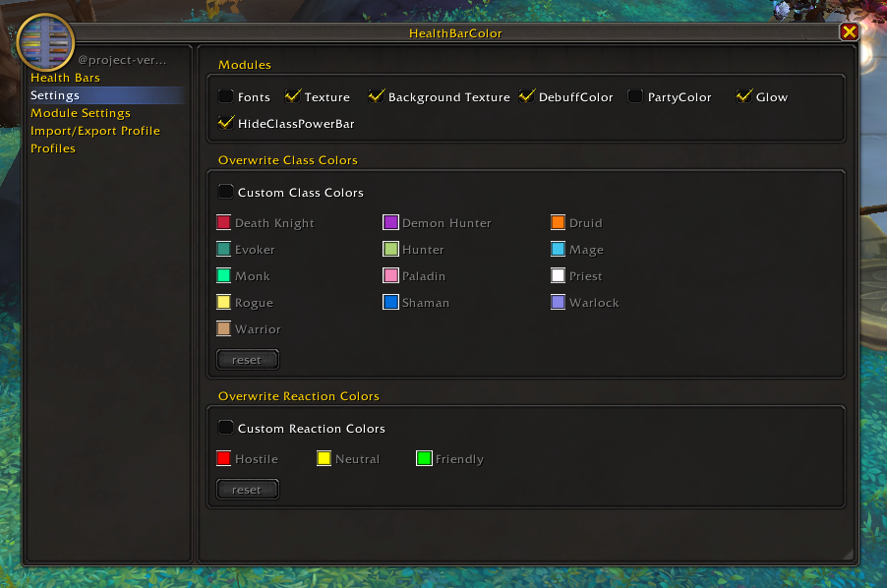The height and width of the screenshot is (588, 887).
Task: Turn off the Glow module
Action: tap(743, 96)
